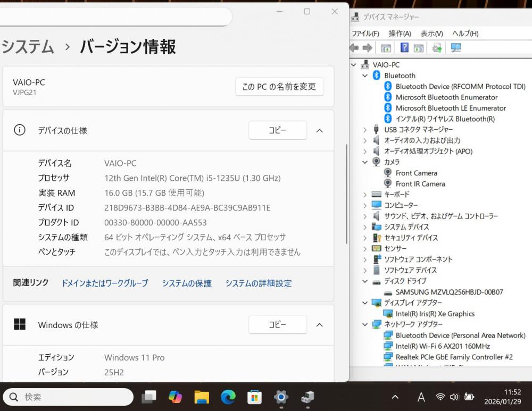Open the 表示(V) menu
The image size is (532, 411).
(x=431, y=33)
